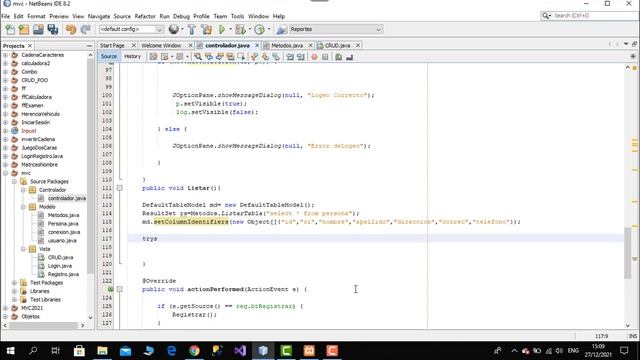Open the Tools menu

point(237,16)
